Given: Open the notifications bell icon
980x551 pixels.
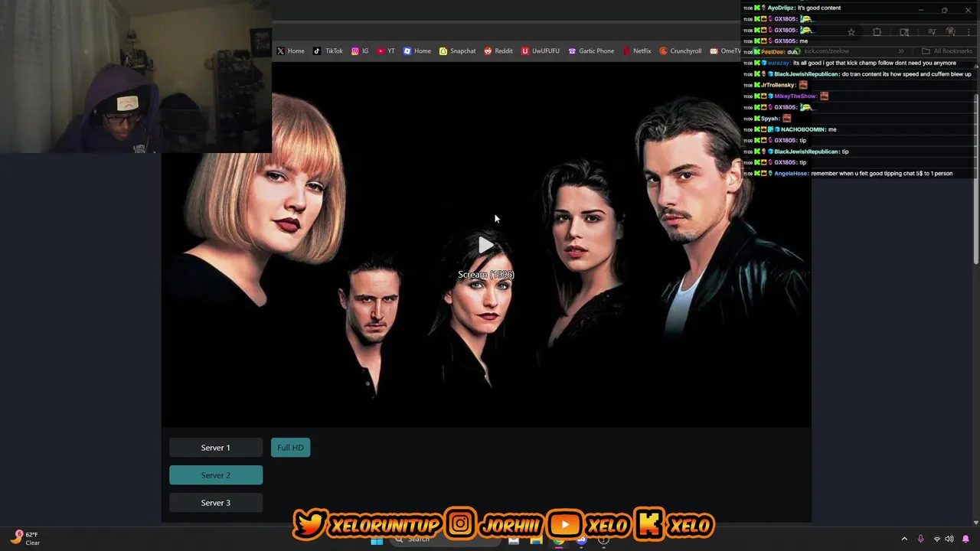Looking at the screenshot, I should tap(965, 539).
